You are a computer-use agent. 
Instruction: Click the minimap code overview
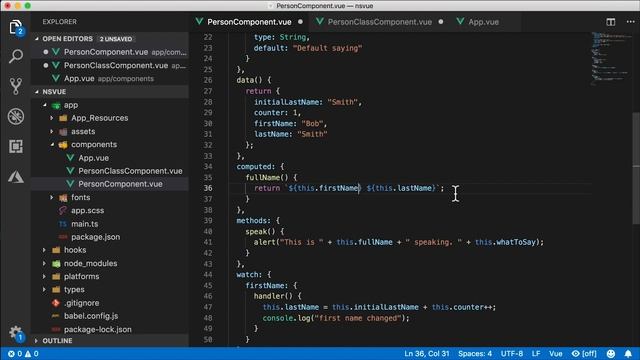[611, 59]
